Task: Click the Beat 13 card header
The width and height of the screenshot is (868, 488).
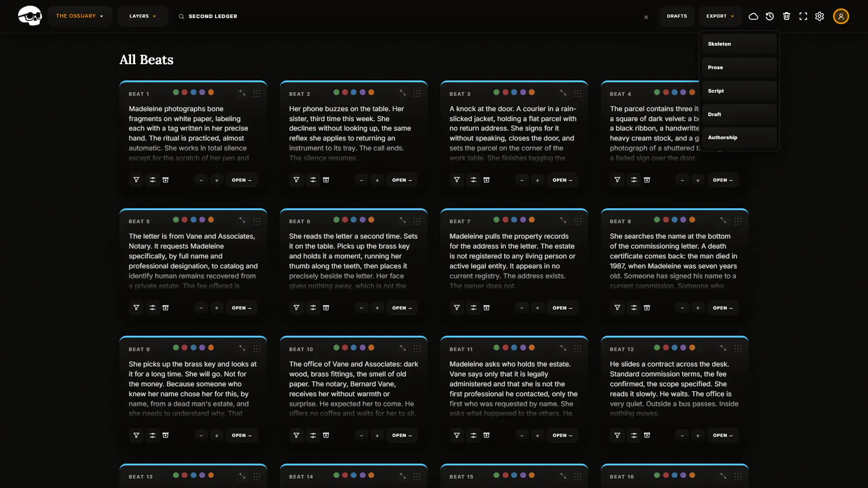Action: [193, 476]
